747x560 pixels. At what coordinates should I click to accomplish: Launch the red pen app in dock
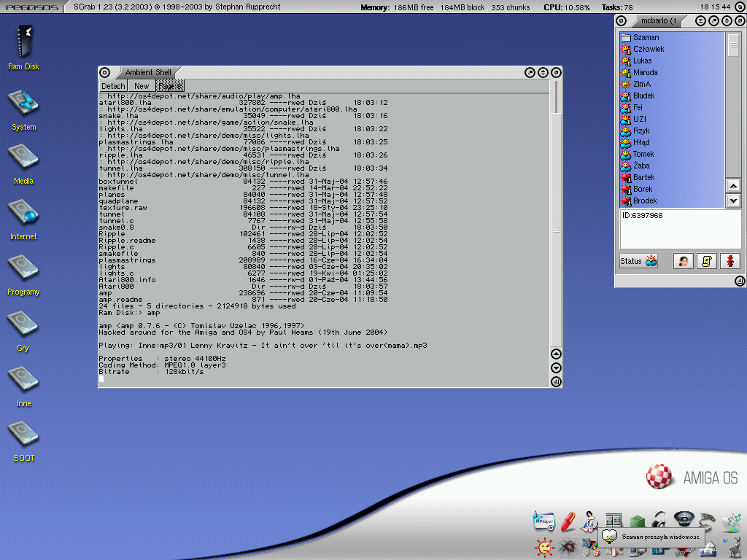tap(568, 522)
